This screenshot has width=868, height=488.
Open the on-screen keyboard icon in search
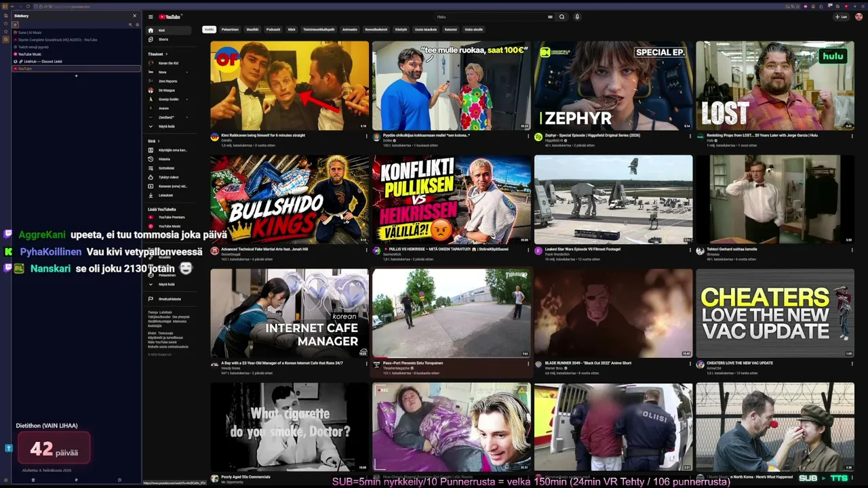550,17
